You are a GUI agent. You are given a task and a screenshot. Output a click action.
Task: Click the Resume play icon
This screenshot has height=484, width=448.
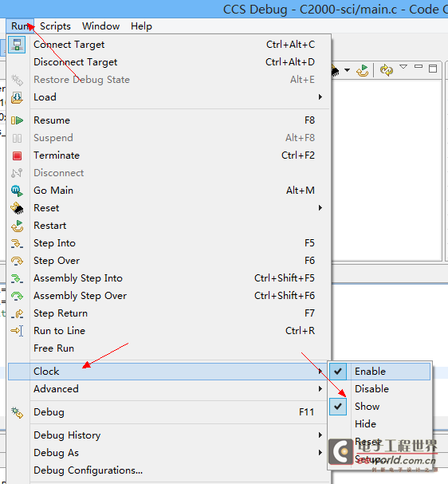click(x=17, y=120)
